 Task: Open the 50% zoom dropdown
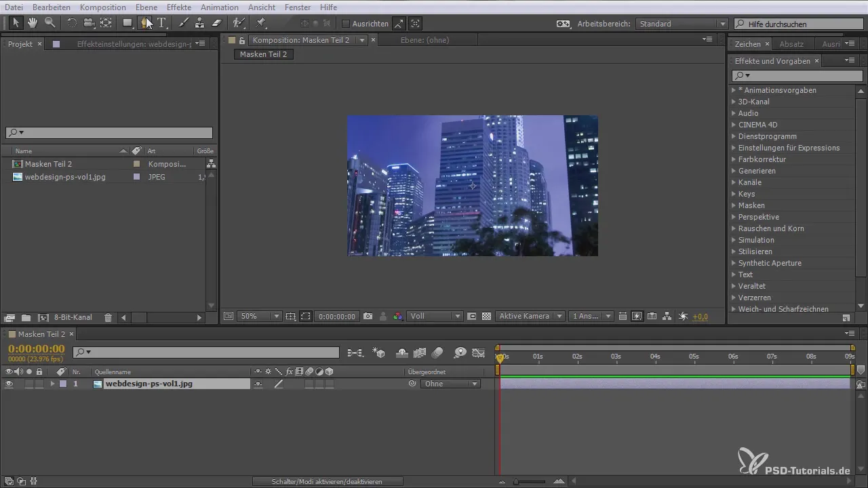pos(260,317)
